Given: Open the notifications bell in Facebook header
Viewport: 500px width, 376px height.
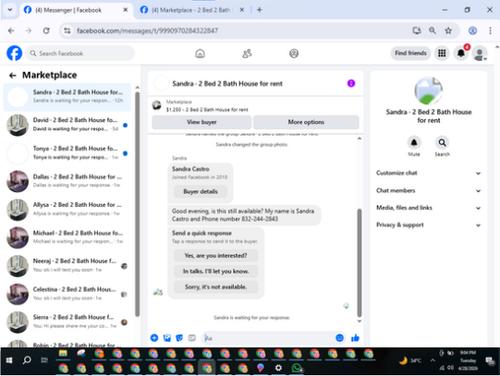Looking at the screenshot, I should (461, 53).
